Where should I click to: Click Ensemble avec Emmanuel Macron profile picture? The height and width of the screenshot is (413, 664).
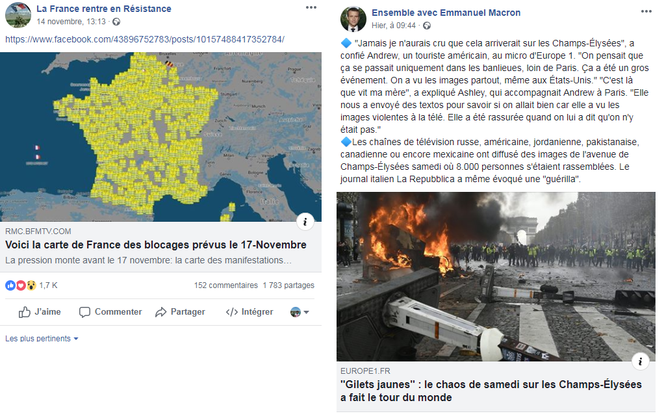click(x=353, y=19)
